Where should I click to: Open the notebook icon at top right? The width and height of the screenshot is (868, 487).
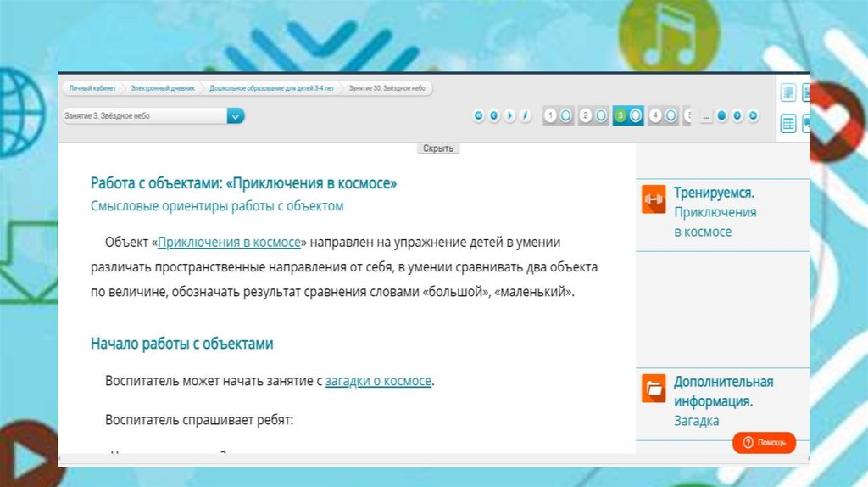(x=788, y=92)
